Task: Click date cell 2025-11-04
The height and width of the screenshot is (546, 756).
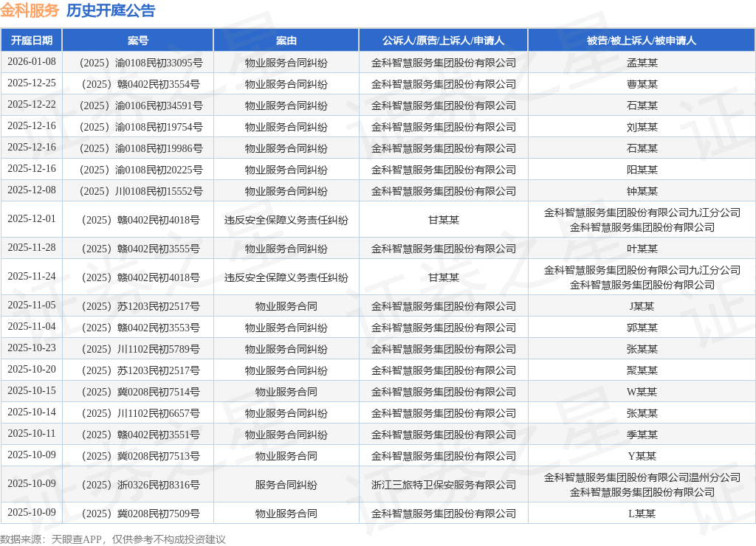Action: click(32, 327)
